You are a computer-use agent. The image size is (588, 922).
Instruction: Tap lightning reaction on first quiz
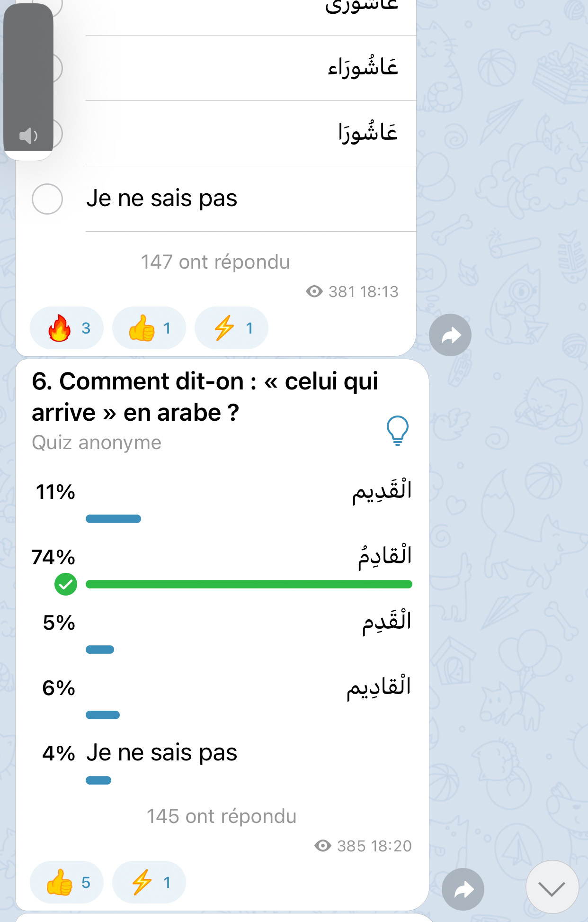pos(231,328)
